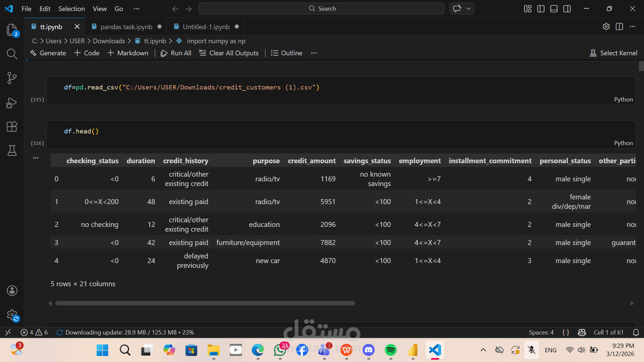The image size is (644, 362).
Task: Toggle the secondary side bar layout button
Action: tap(567, 9)
